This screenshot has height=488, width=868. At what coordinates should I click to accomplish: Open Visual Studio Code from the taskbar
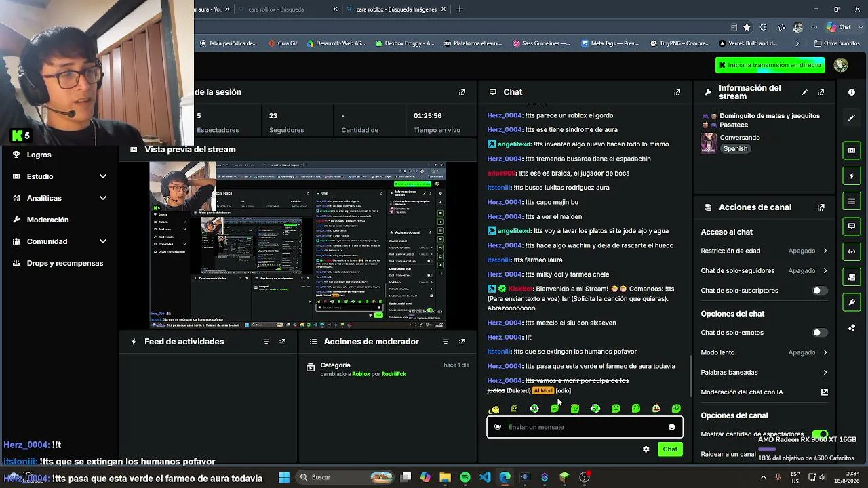coord(485,477)
